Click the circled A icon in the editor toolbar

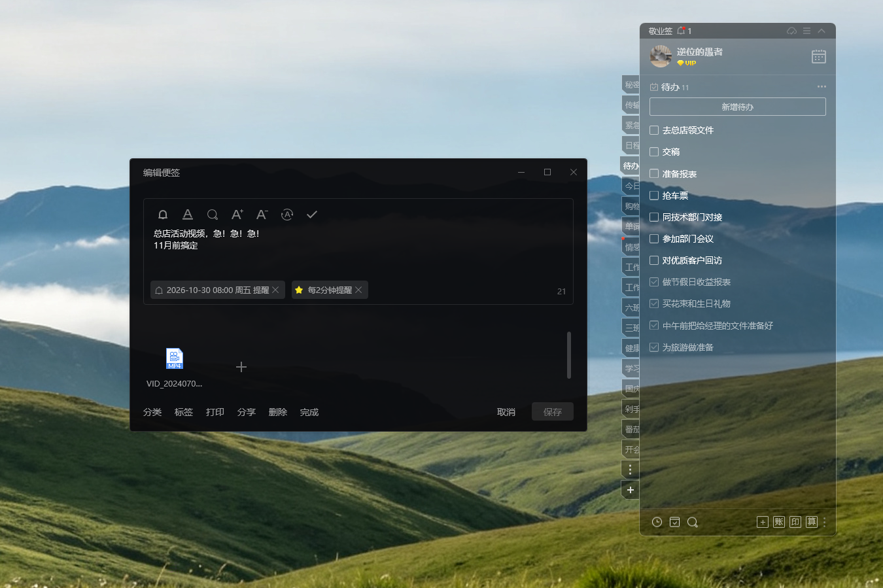287,215
